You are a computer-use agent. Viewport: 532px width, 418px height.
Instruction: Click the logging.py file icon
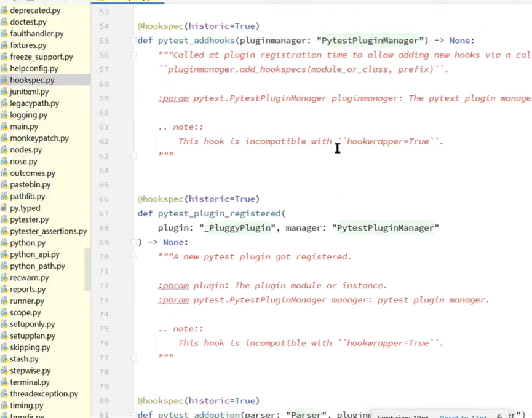[4, 115]
